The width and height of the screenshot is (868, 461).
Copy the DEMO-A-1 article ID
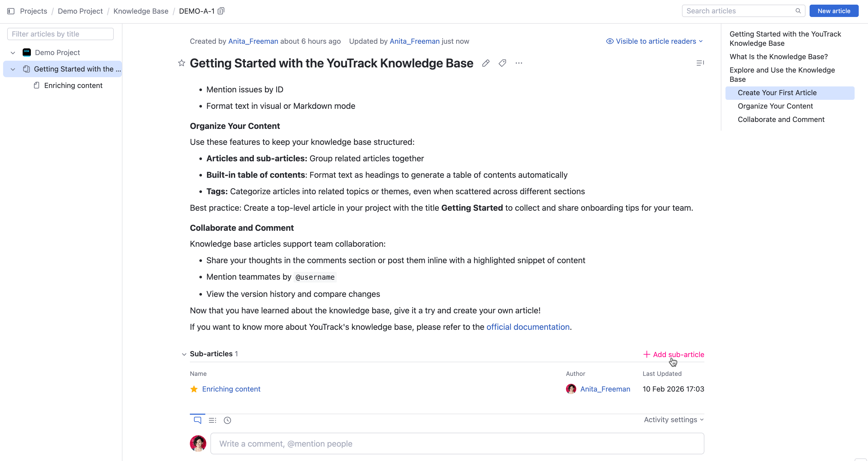point(221,11)
